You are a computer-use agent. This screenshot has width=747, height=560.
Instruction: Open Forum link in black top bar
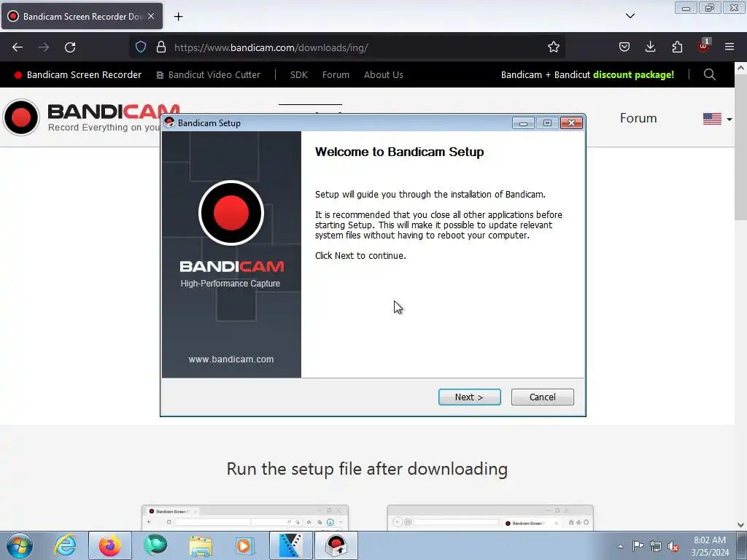pyautogui.click(x=336, y=75)
